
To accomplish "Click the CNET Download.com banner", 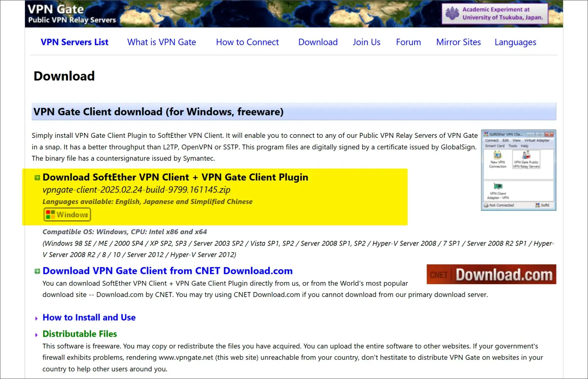I will click(491, 274).
